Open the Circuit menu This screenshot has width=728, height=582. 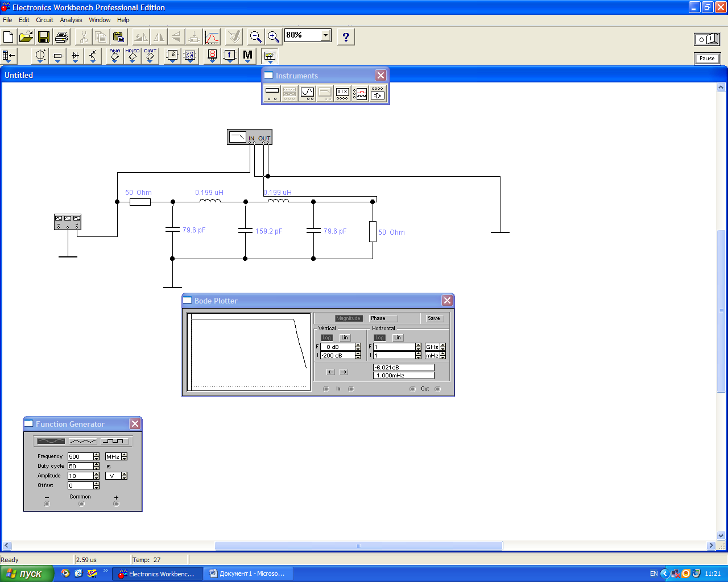point(44,20)
